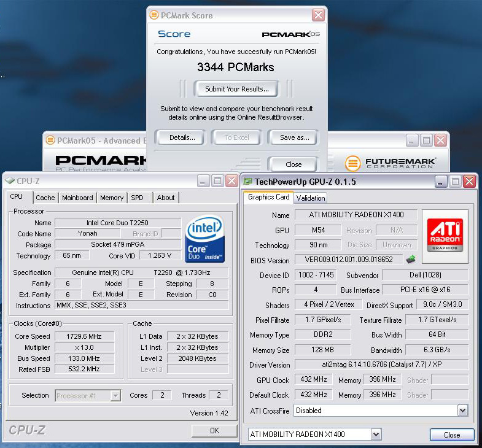Close the CPU-Z window with red X

[x=231, y=181]
